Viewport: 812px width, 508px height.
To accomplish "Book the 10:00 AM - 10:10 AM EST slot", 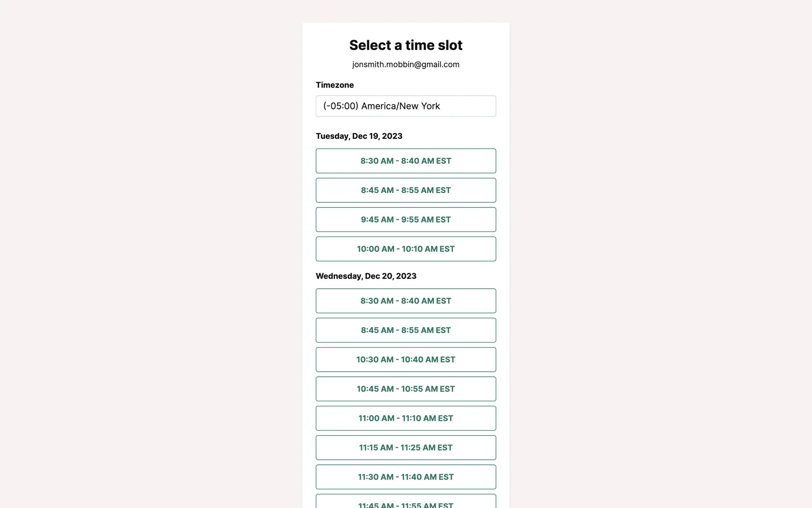I will 406,249.
